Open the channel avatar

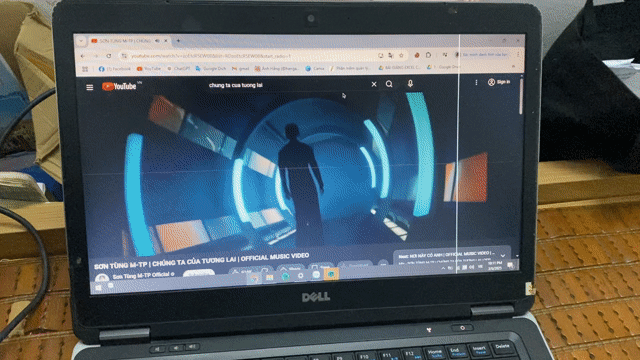(x=102, y=278)
